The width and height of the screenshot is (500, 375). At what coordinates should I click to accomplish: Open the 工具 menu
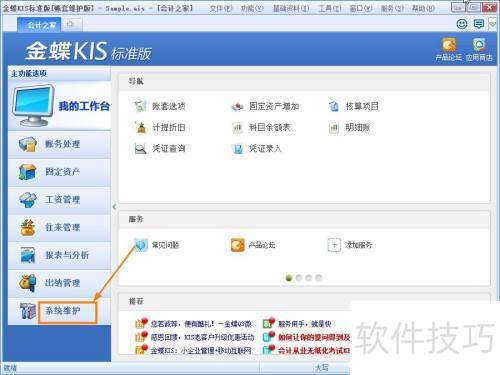(330, 8)
